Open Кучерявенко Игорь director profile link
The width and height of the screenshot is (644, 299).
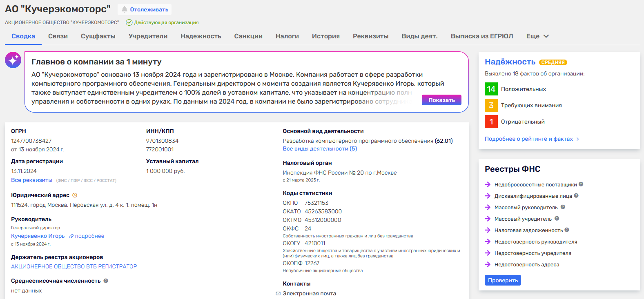click(x=38, y=236)
